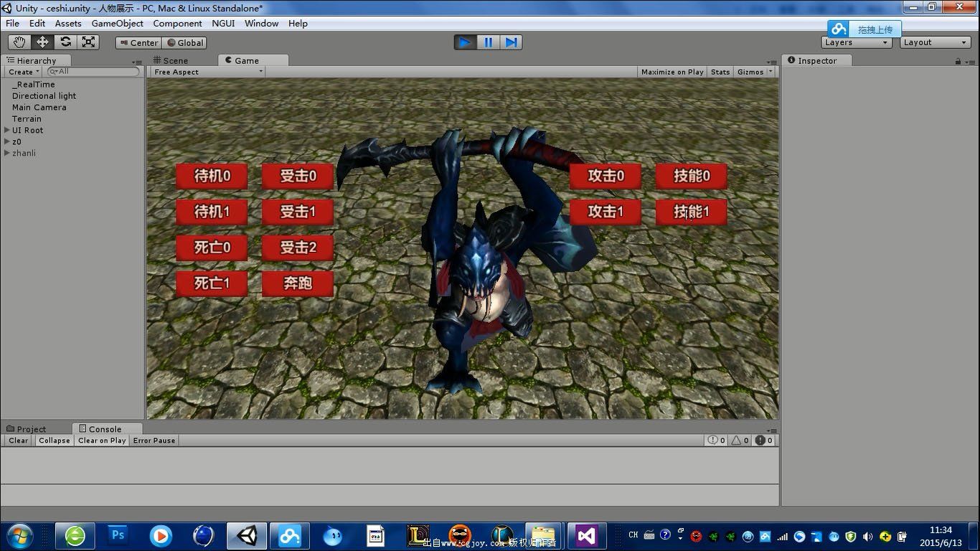Open the Gizmos dropdown
This screenshot has width=980, height=551.
pyautogui.click(x=755, y=72)
